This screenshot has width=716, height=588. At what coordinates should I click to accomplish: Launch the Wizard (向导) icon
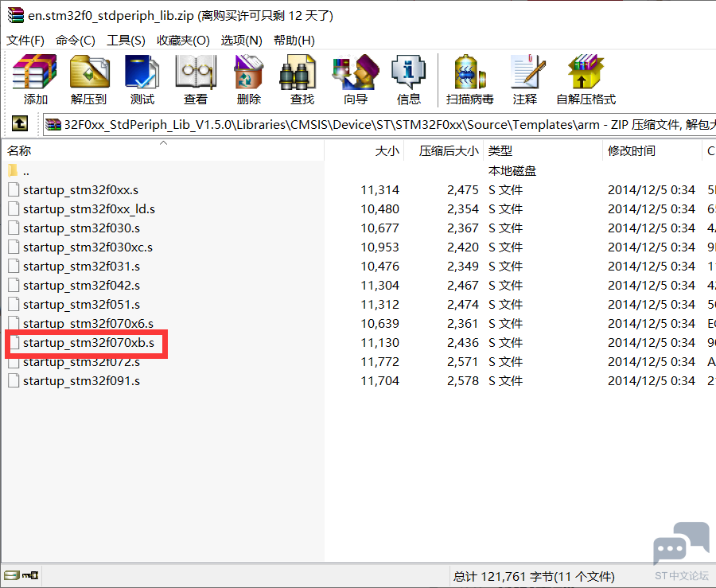[x=356, y=72]
